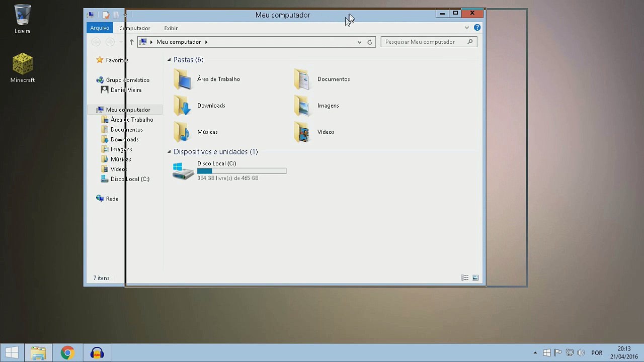Open the Minecraft desktop shortcut

22,68
